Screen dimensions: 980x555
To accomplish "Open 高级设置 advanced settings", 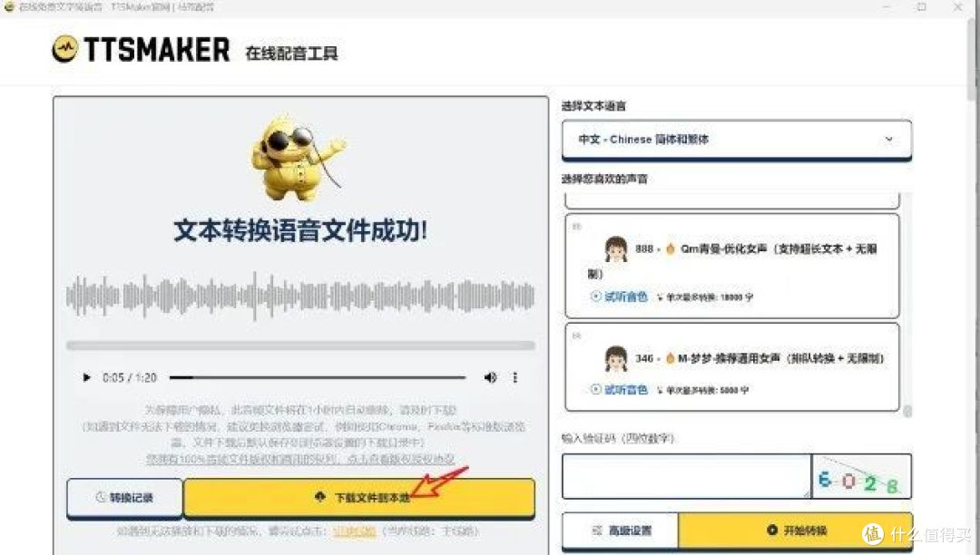I will pos(620,531).
